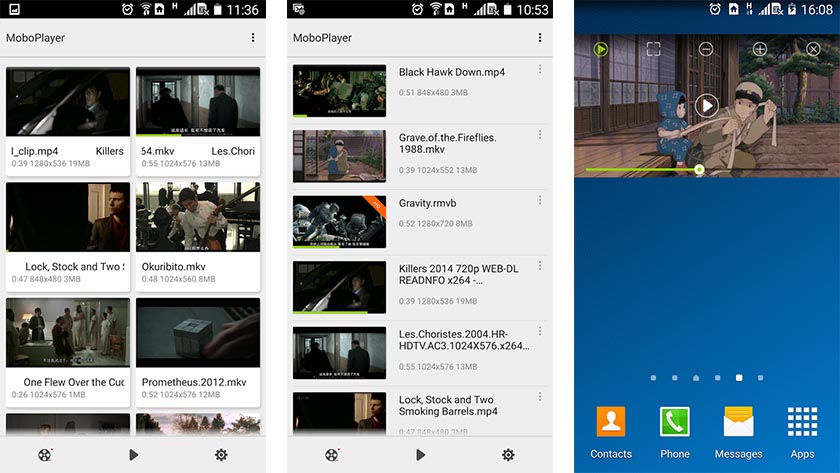
Task: Open Contacts app on home screen
Action: 611,432
